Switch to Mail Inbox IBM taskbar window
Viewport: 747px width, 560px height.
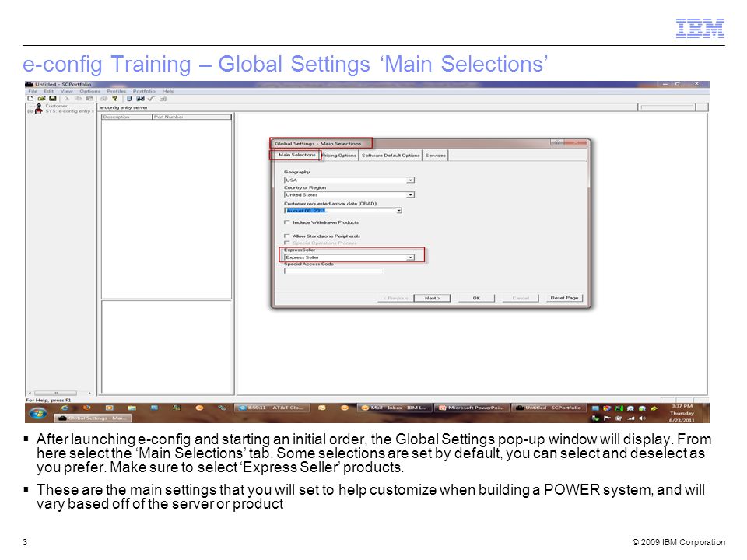coord(395,408)
